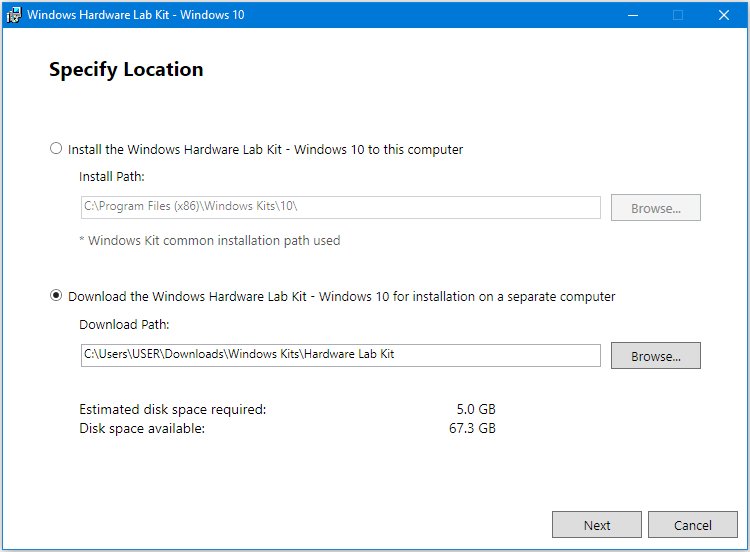Minimize the Windows Hardware Lab Kit window
The height and width of the screenshot is (552, 750).
pyautogui.click(x=633, y=15)
